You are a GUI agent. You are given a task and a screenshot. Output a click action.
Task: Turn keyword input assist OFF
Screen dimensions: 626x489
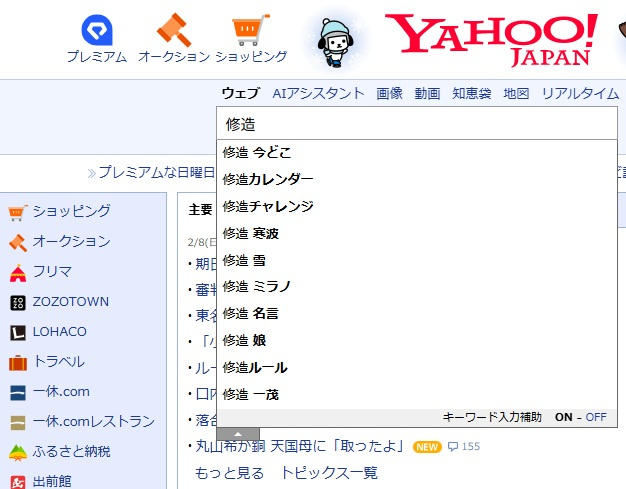click(x=596, y=417)
